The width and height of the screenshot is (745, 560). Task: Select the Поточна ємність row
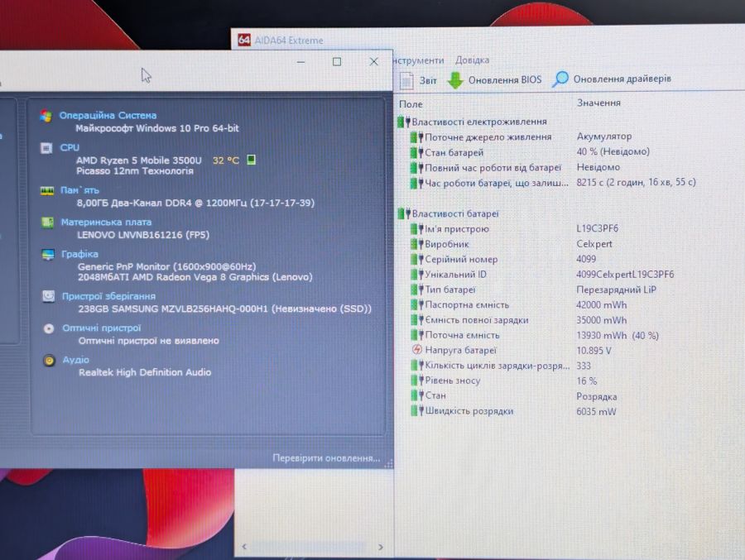[535, 335]
